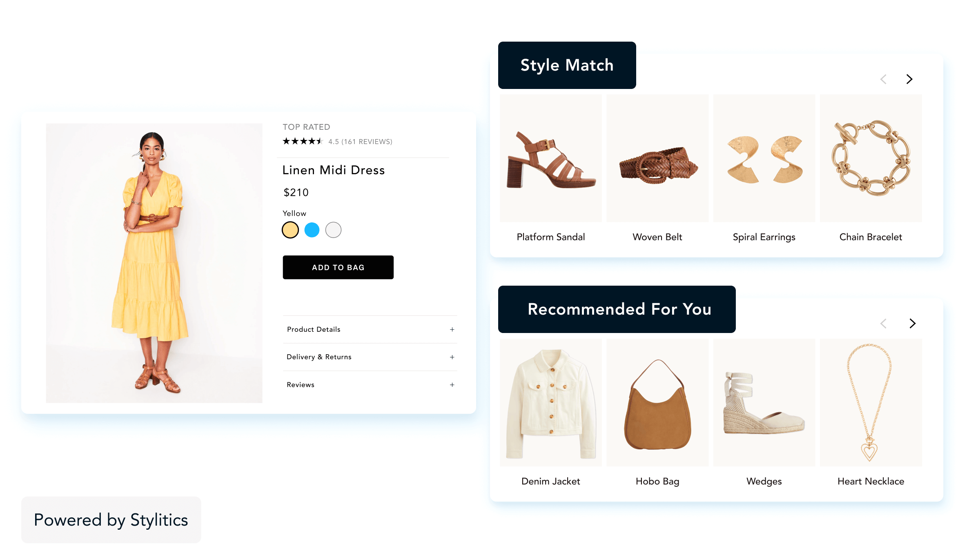
Task: Go to previous Recommended For You items
Action: click(x=883, y=324)
